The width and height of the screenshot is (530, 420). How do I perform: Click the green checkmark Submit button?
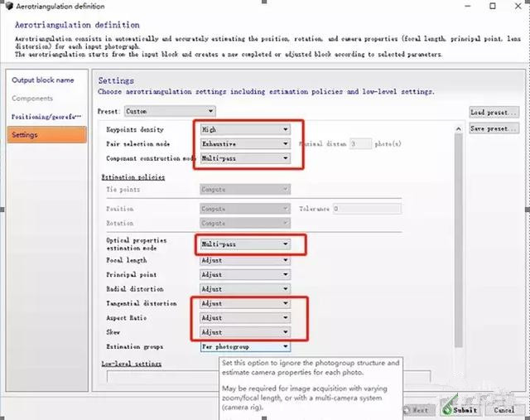click(x=460, y=409)
